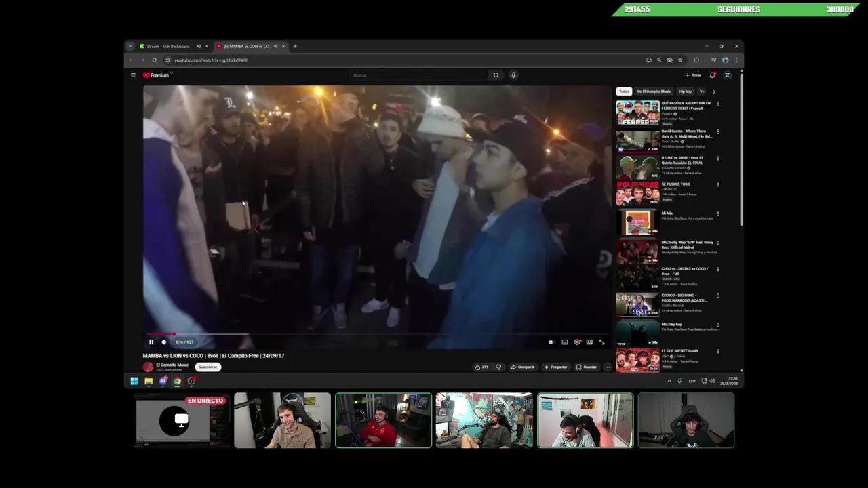Open the options menu for the David Guetta video
The width and height of the screenshot is (868, 488).
pyautogui.click(x=717, y=132)
